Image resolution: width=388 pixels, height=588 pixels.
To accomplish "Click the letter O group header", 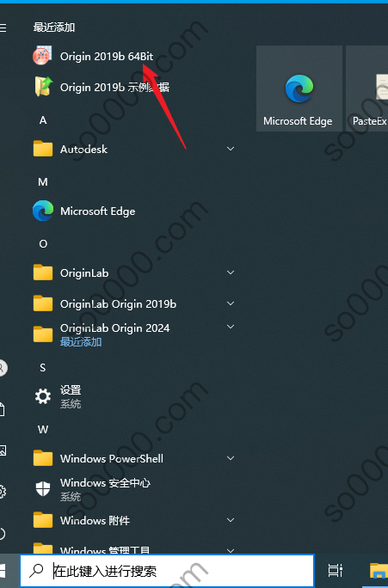I will point(43,244).
